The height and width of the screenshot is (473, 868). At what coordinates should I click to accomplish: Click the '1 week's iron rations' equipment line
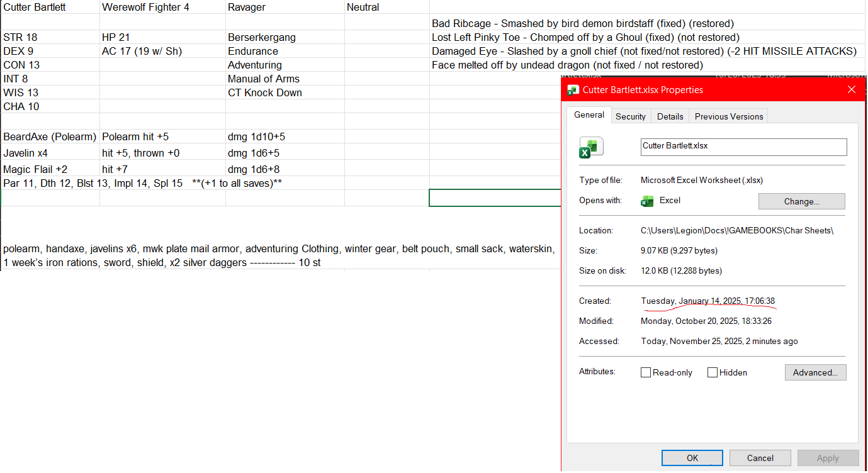162,263
